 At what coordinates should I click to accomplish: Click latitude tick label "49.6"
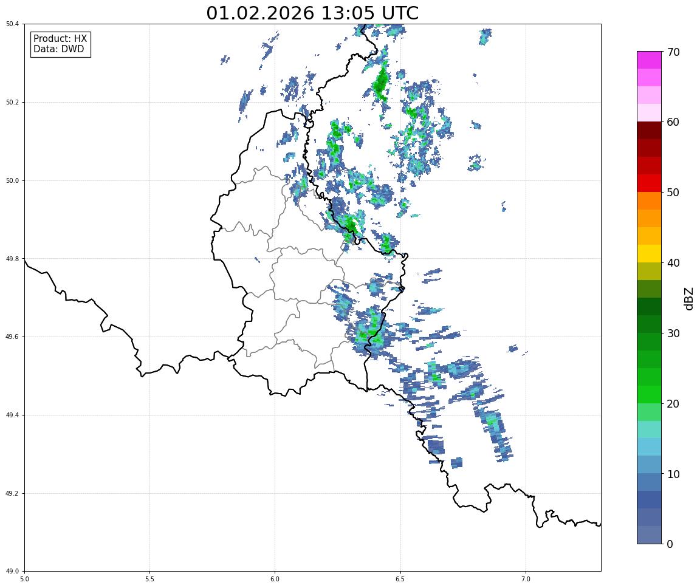point(12,337)
